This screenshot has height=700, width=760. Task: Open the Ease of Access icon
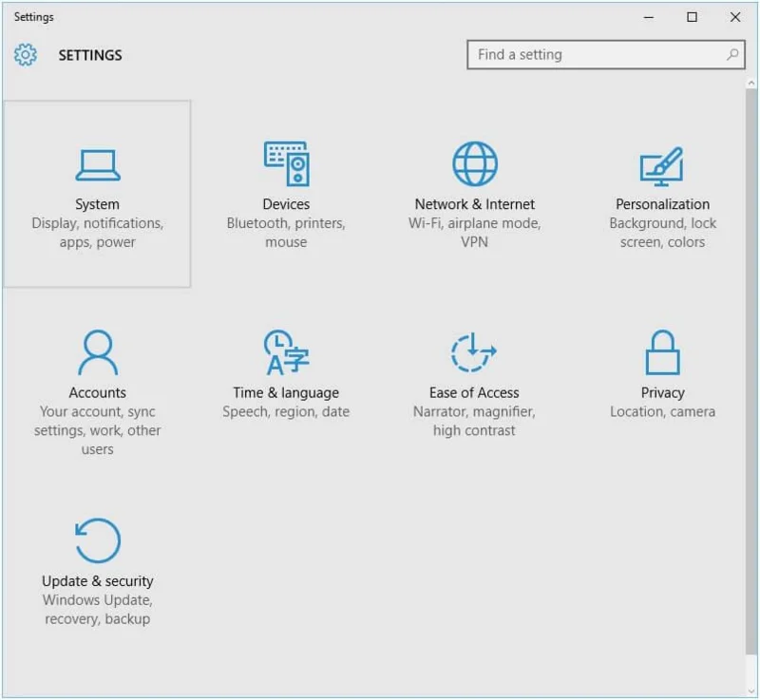(x=473, y=352)
